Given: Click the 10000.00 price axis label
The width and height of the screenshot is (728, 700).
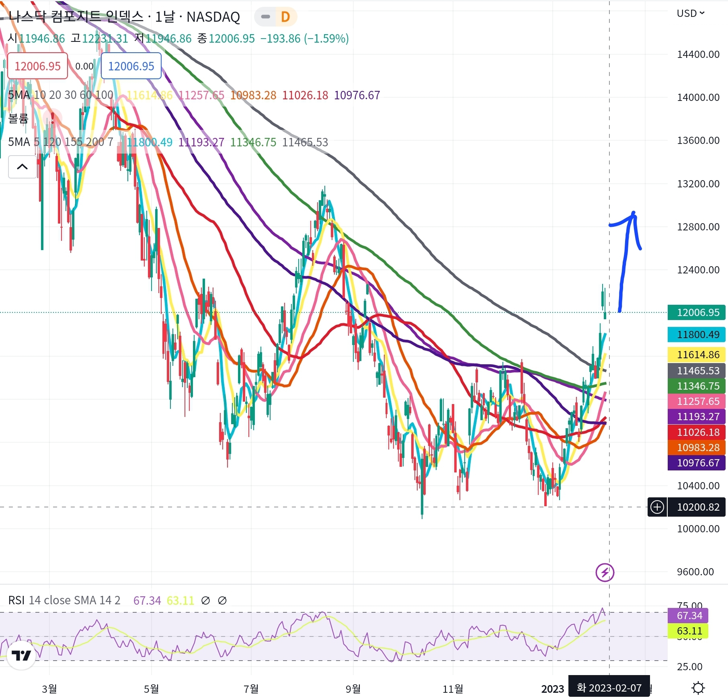Looking at the screenshot, I should point(698,529).
